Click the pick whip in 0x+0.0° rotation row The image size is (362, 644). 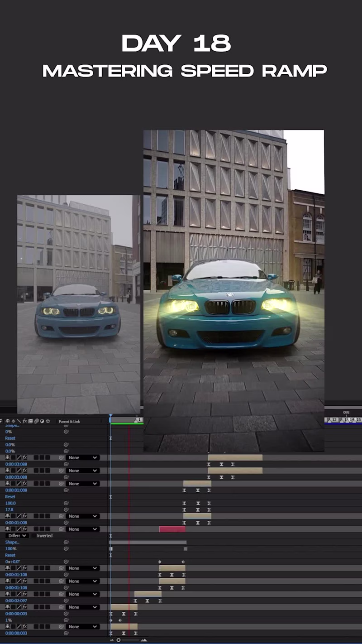pos(66,562)
